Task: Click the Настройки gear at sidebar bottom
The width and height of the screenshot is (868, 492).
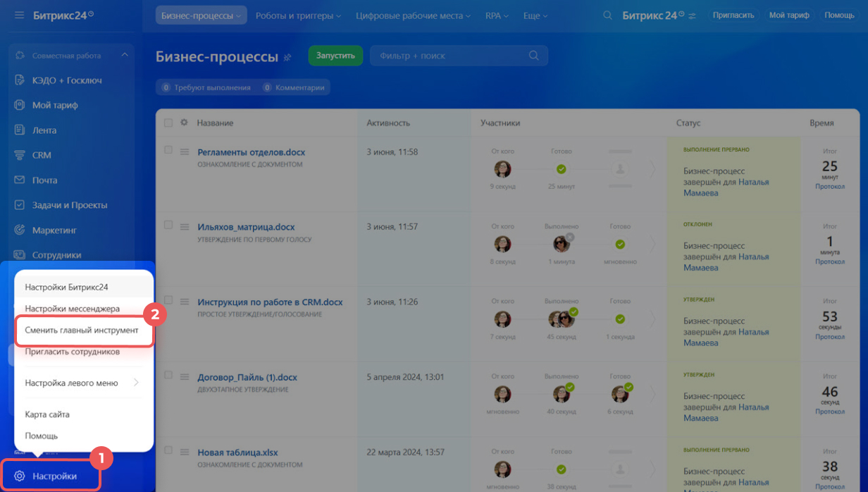Action: point(20,476)
